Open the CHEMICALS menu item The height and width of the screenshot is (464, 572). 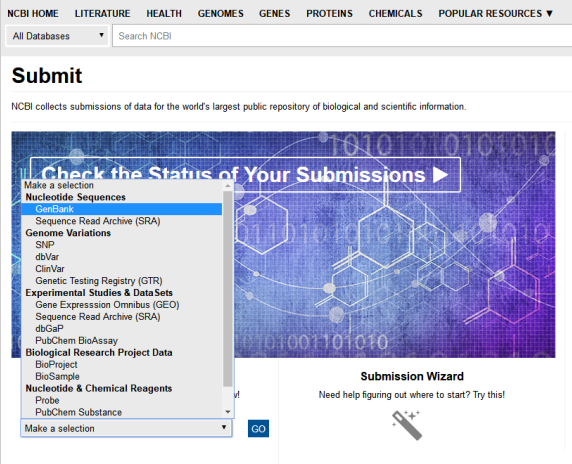click(x=395, y=13)
